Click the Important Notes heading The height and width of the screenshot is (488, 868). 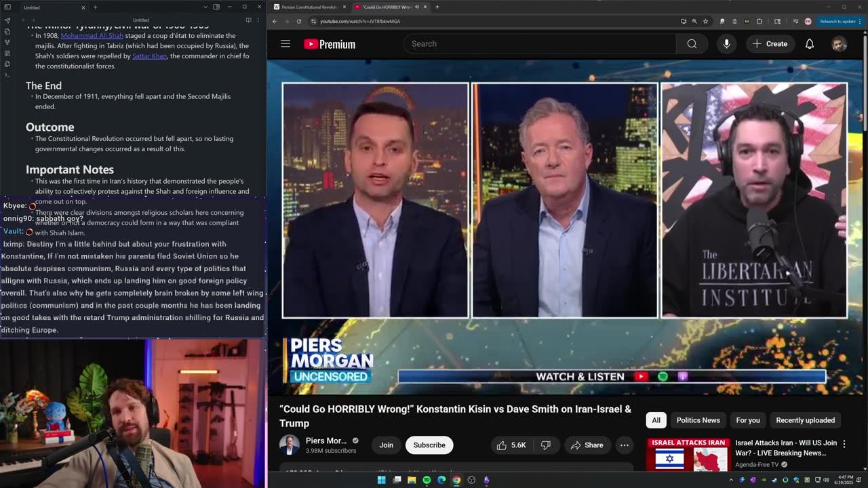point(70,169)
